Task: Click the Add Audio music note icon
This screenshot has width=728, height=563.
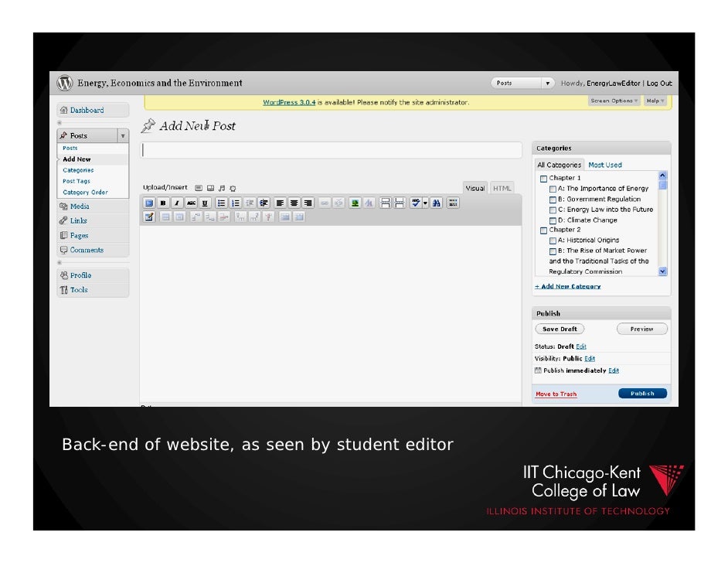Action: (222, 188)
